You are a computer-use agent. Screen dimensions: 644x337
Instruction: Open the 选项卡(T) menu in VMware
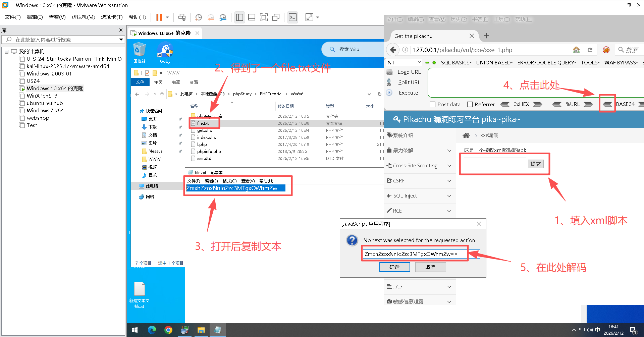[x=112, y=17]
